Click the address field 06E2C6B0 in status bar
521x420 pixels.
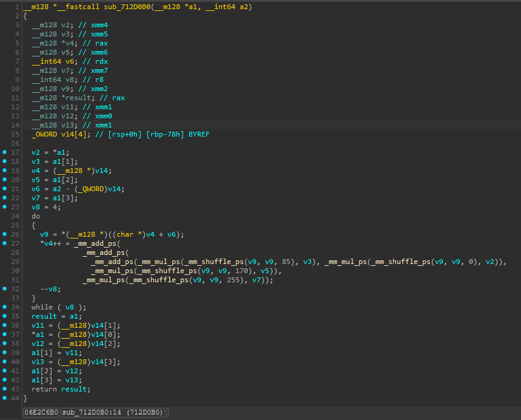41,412
